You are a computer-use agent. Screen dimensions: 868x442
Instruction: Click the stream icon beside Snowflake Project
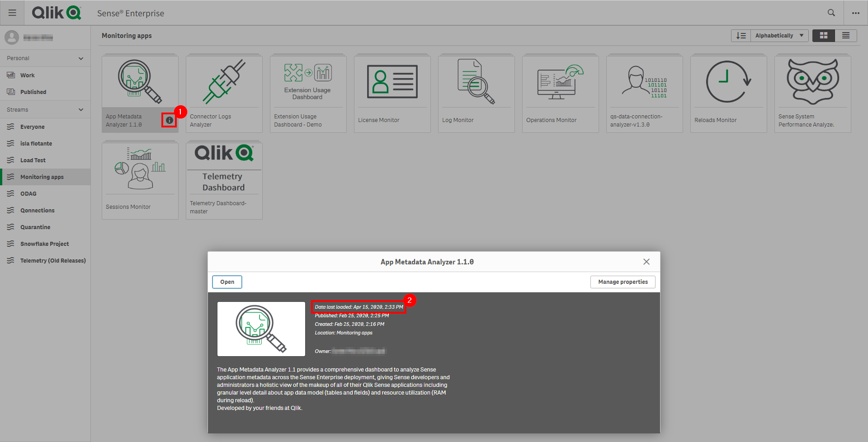[11, 244]
